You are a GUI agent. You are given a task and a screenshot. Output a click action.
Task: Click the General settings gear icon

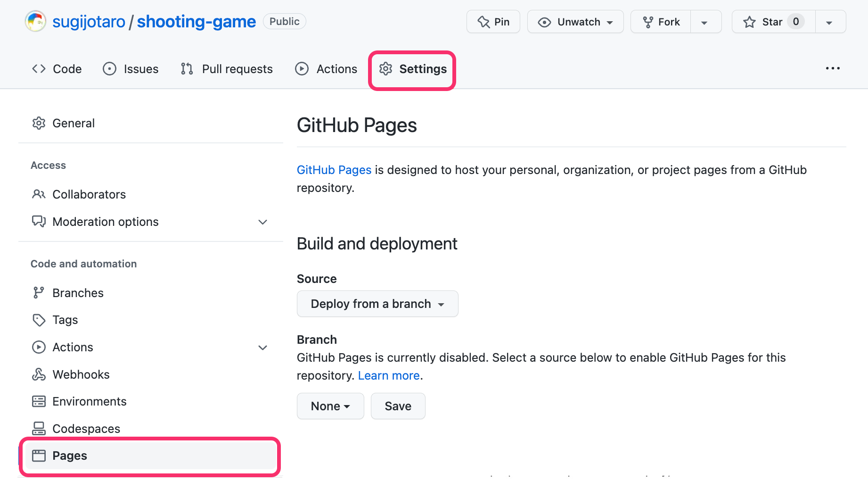tap(39, 123)
